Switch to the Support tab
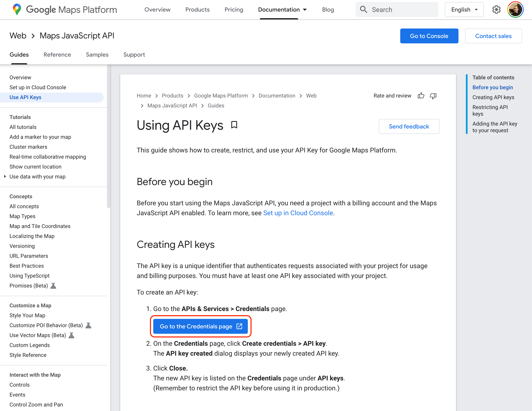The height and width of the screenshot is (411, 532). (134, 55)
